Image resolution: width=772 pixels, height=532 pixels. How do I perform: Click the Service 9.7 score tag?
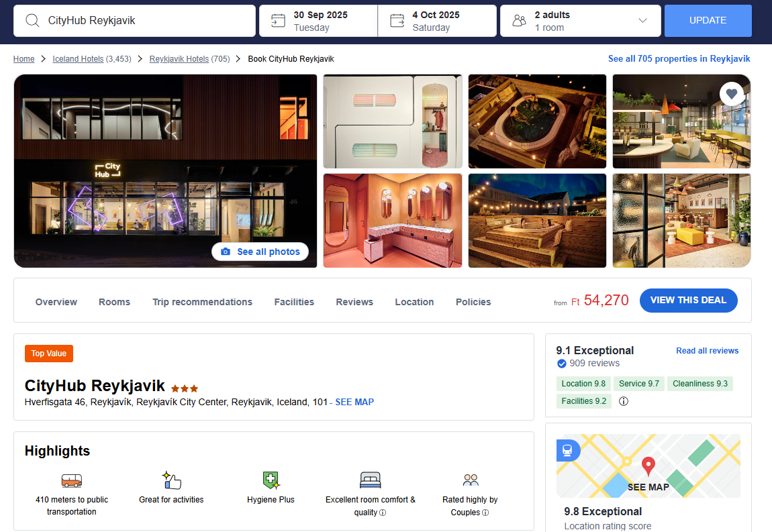(639, 384)
